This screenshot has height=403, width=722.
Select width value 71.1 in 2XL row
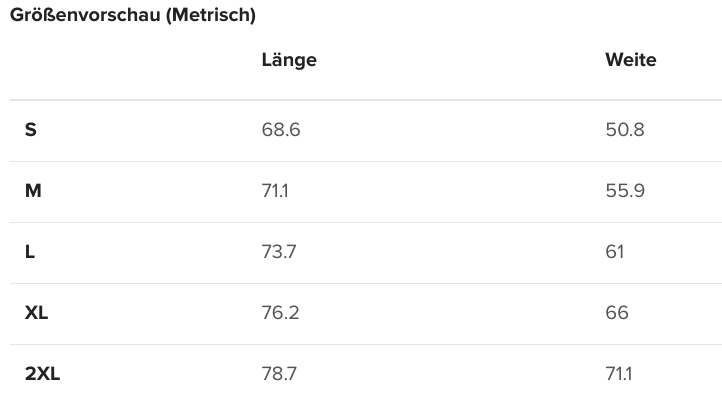pyautogui.click(x=619, y=374)
